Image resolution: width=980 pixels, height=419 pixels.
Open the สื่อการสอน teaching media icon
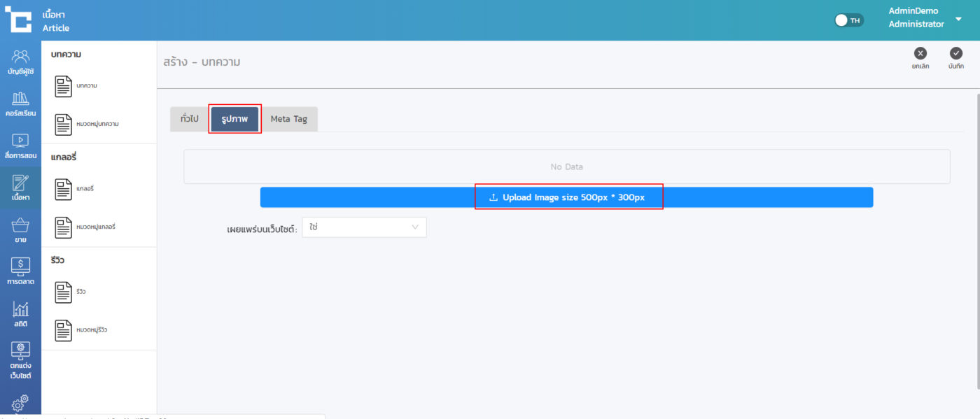pyautogui.click(x=20, y=146)
